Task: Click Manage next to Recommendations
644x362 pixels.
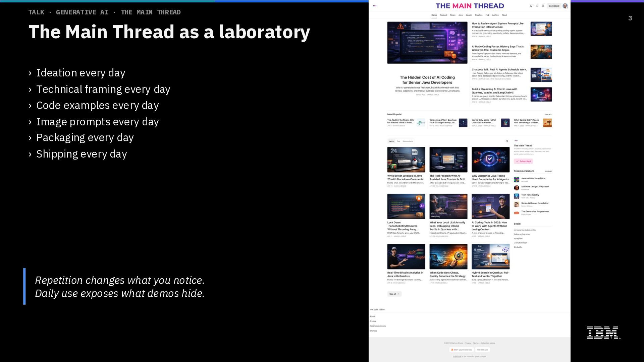Action: pyautogui.click(x=548, y=171)
